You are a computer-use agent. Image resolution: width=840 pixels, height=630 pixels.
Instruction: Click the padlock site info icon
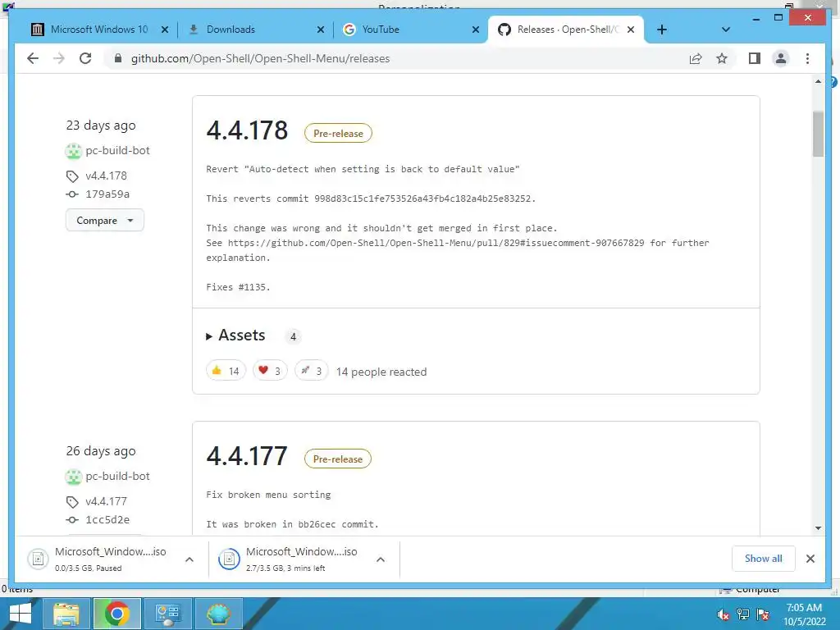[x=118, y=58]
